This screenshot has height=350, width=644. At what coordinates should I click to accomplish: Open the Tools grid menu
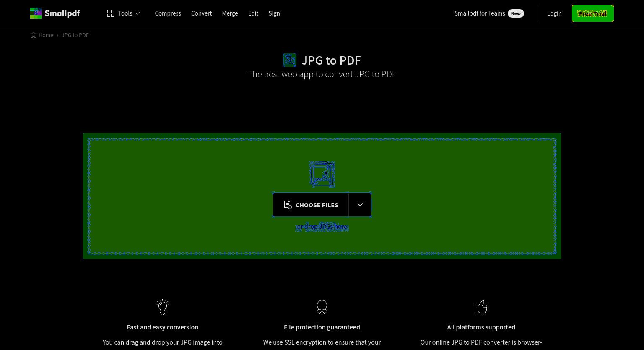pos(123,13)
